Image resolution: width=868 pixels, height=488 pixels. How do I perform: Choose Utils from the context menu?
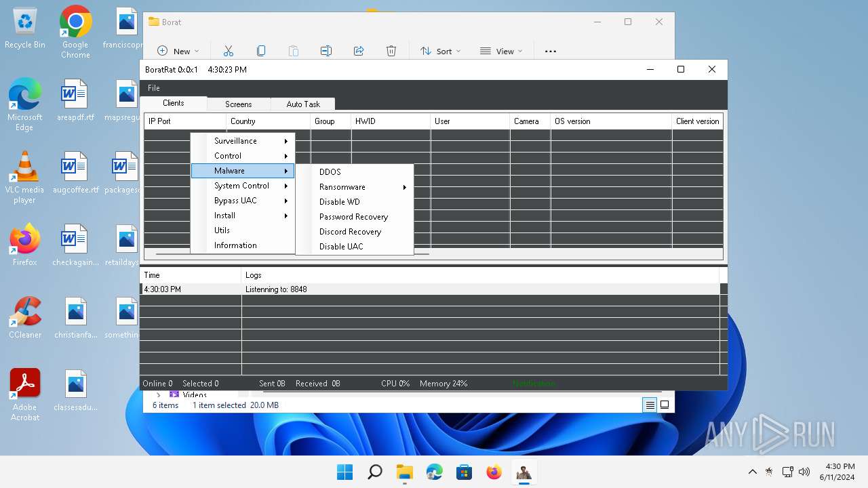[x=243, y=230]
